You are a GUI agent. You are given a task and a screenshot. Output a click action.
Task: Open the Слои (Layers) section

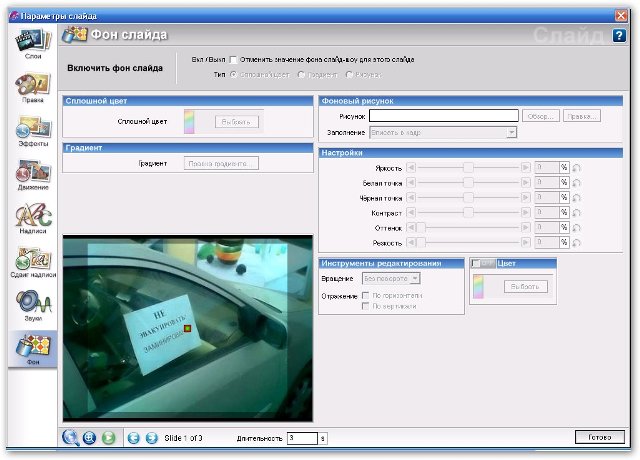(32, 45)
